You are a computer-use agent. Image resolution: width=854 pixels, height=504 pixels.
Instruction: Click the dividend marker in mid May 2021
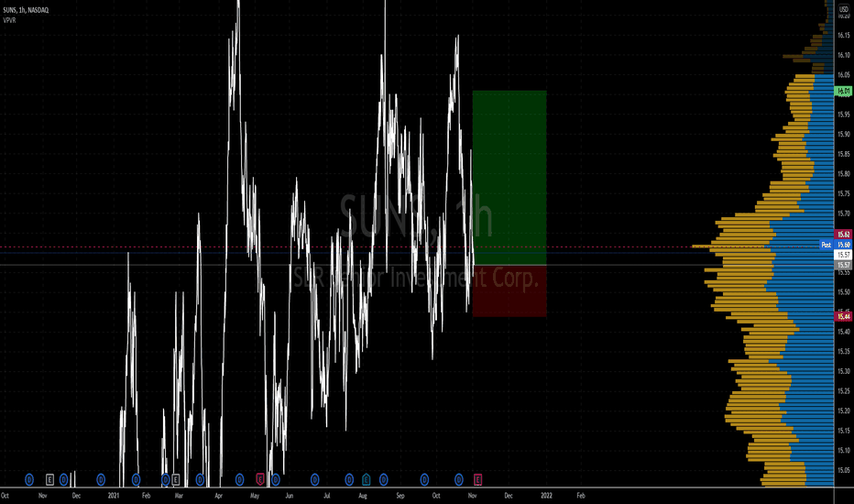click(276, 479)
